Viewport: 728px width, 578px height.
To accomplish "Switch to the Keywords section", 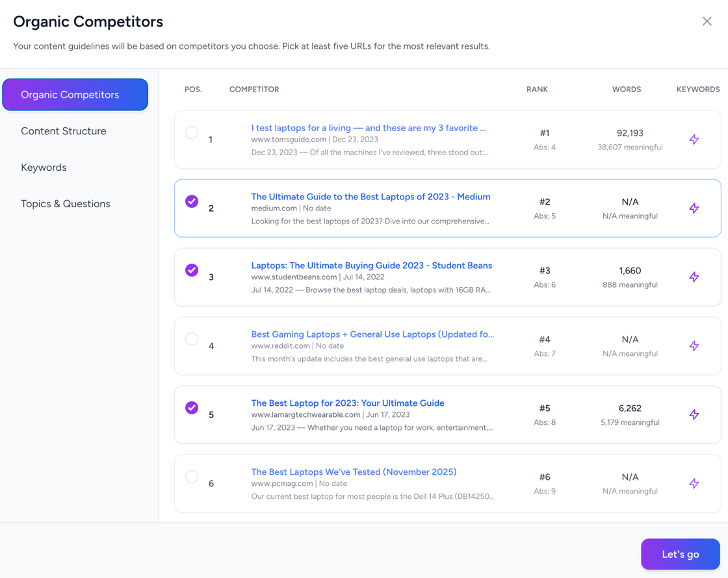I will coord(44,168).
